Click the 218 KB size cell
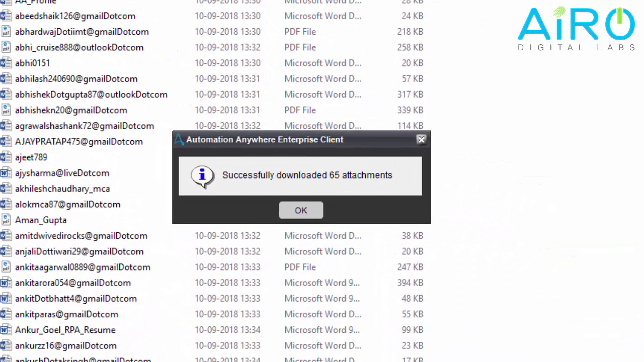This screenshot has height=362, width=644. pos(410,32)
